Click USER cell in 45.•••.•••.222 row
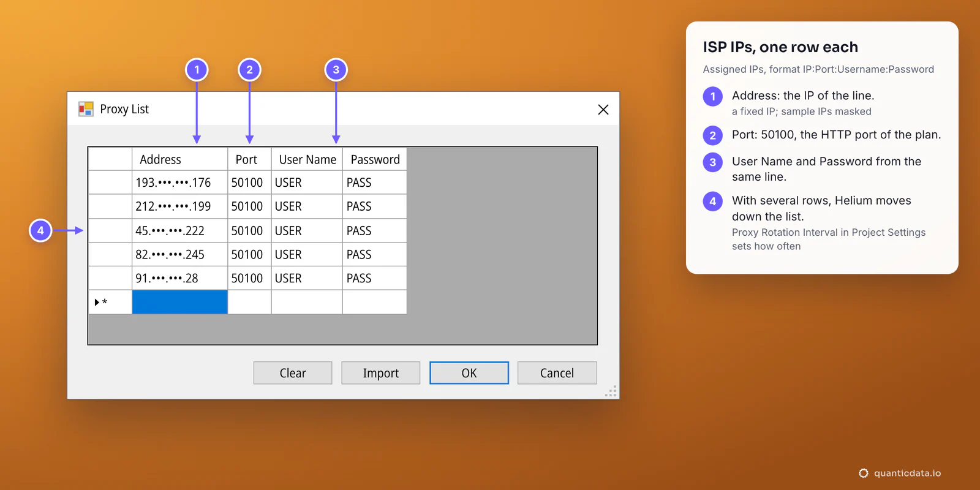Image resolution: width=980 pixels, height=490 pixels. point(307,231)
